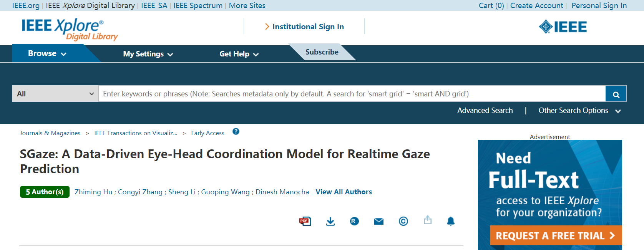Click the magnifier search button
Viewport: 644px width, 250px height.
616,94
